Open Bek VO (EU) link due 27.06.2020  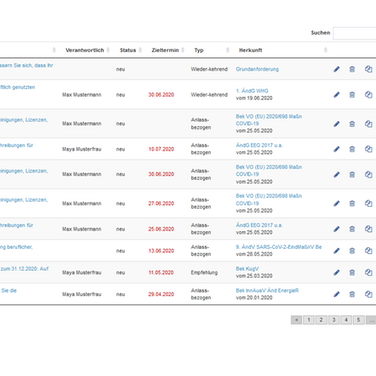click(x=269, y=199)
